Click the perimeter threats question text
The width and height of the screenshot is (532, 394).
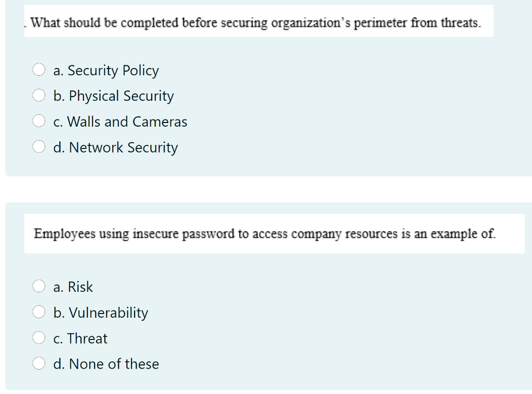tap(256, 23)
